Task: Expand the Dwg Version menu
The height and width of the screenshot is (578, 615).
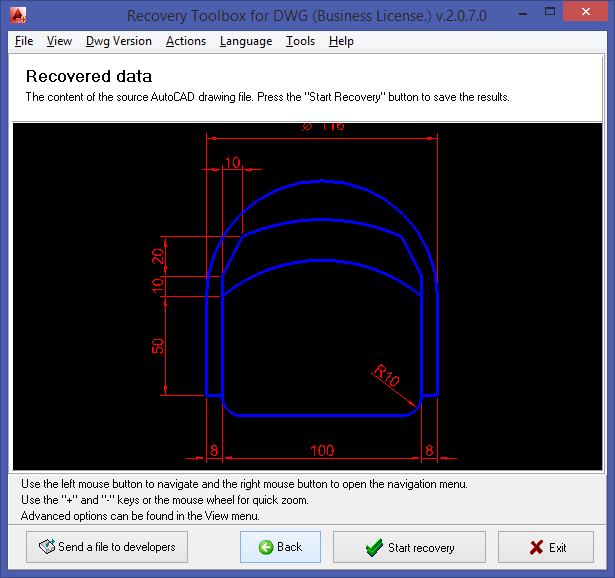Action: 118,41
